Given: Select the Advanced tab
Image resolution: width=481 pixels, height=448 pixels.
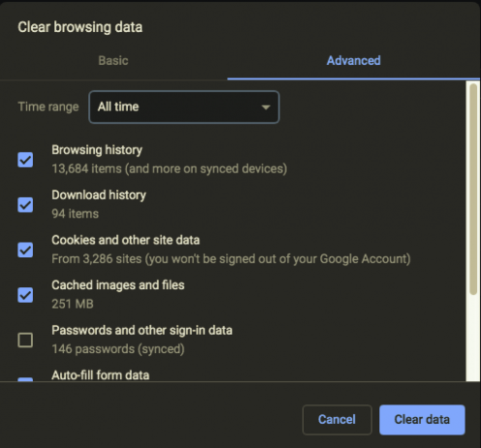Looking at the screenshot, I should click(354, 61).
